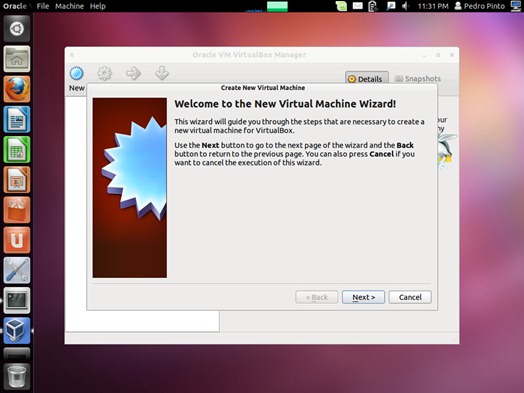Click the network connection indicator icon
The image size is (524, 393).
click(390, 6)
